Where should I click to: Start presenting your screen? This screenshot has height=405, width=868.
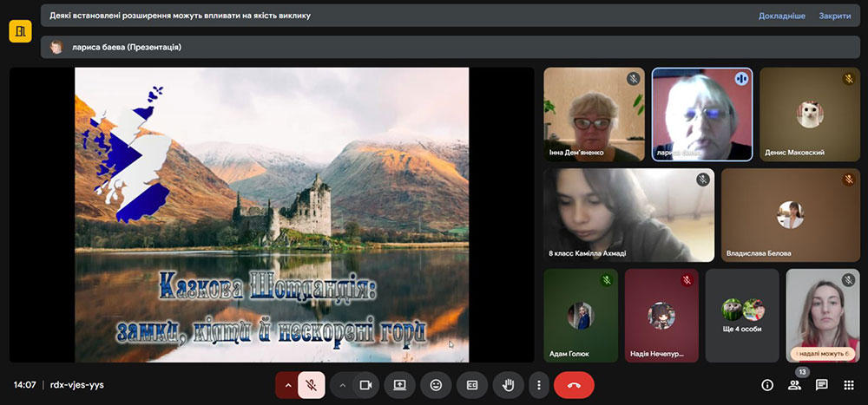(400, 384)
